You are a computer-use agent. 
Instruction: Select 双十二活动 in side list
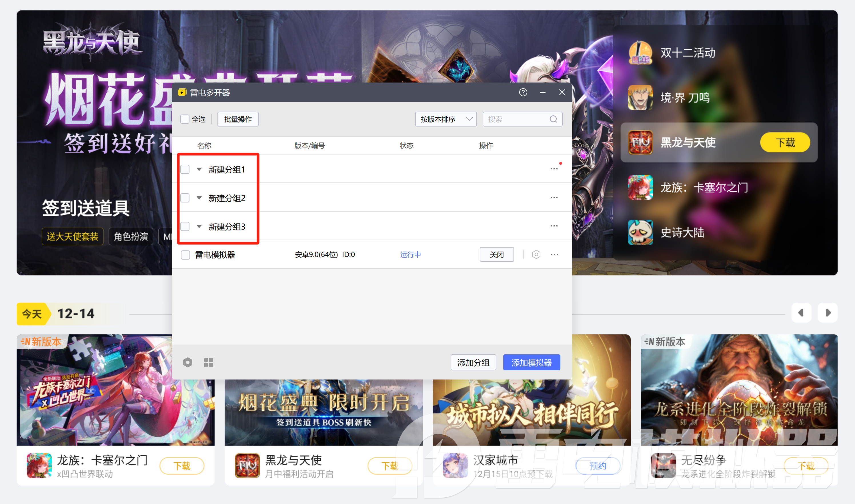687,53
